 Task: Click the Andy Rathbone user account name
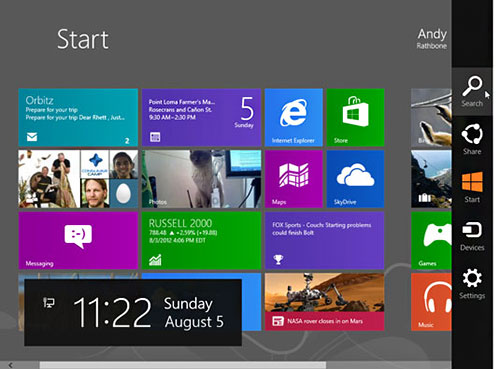click(x=432, y=39)
